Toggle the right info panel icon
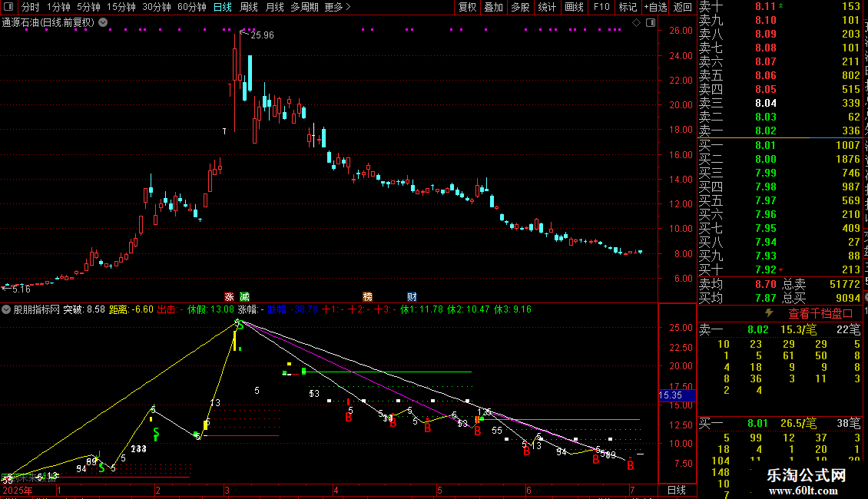The height and width of the screenshot is (499, 868). (651, 23)
